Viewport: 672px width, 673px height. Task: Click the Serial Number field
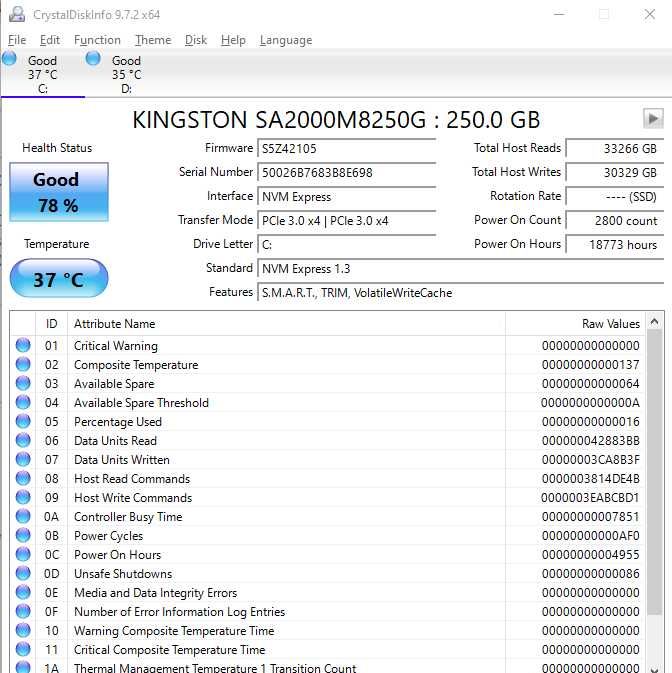tap(347, 173)
